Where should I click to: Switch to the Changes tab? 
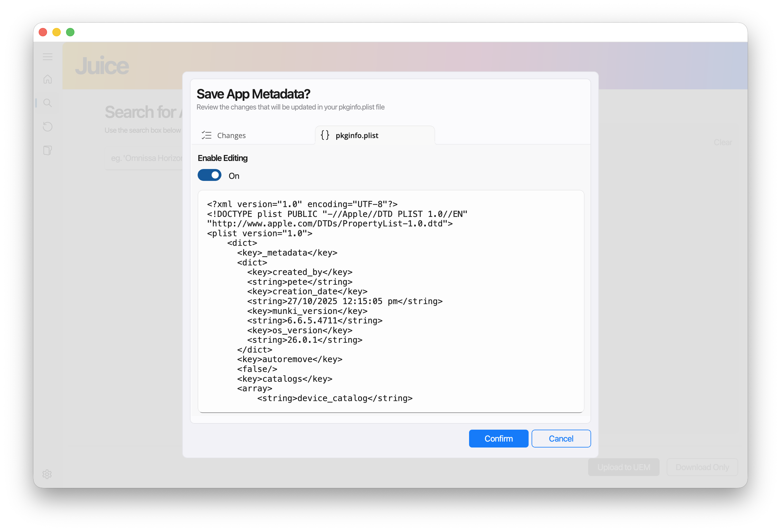[x=231, y=135]
